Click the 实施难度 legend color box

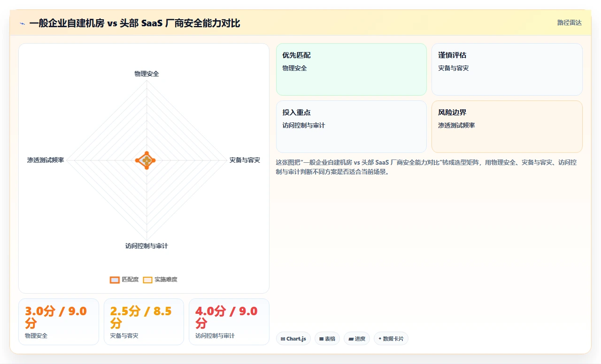147,280
